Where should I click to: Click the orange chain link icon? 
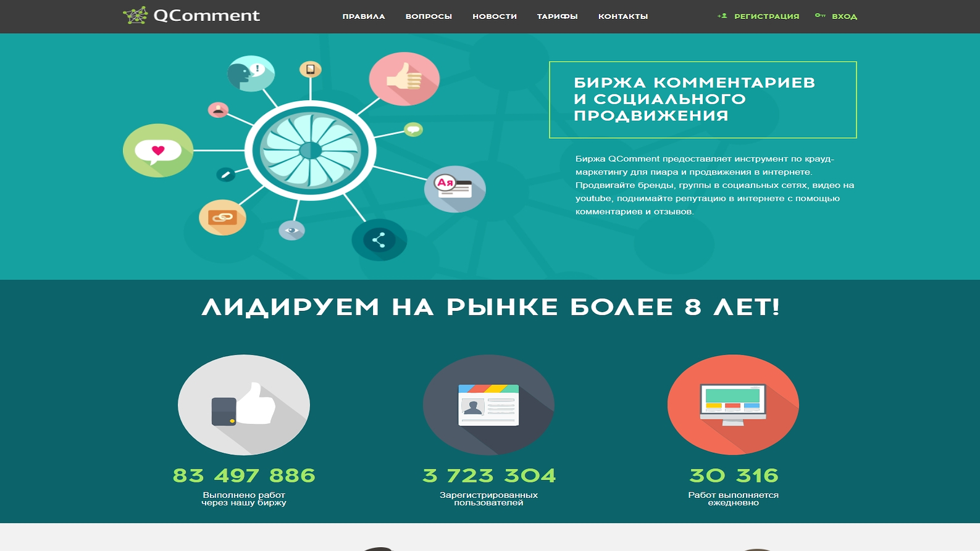222,217
